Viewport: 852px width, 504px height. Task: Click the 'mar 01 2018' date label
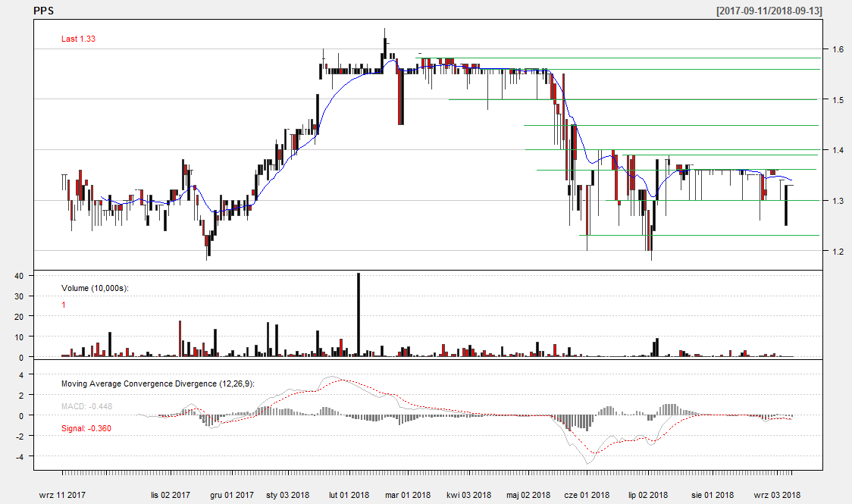coord(408,495)
